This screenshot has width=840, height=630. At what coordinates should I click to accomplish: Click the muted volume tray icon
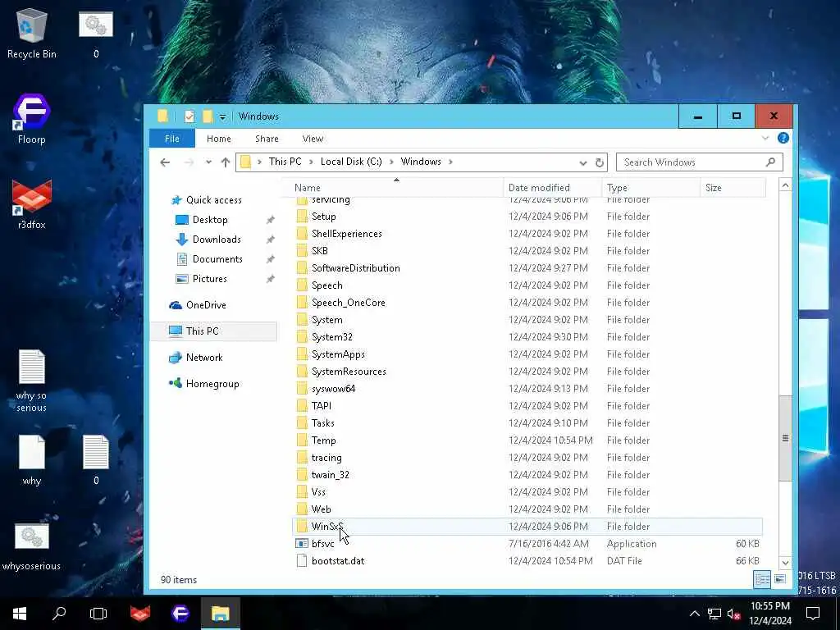point(733,614)
